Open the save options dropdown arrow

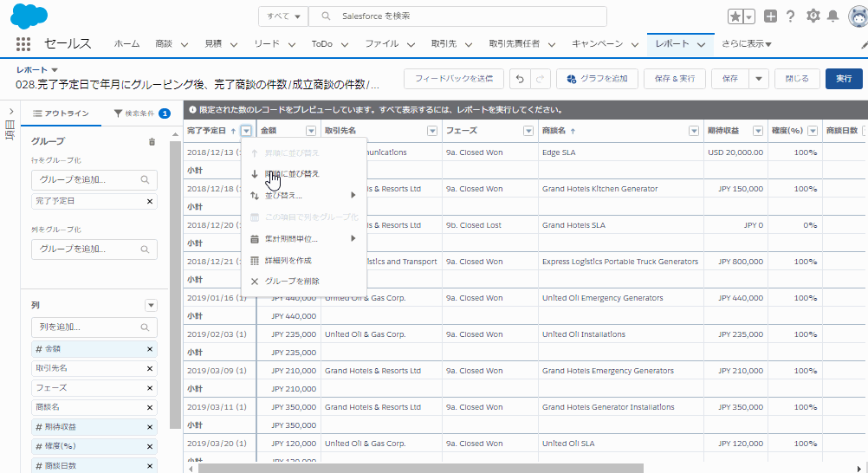coord(759,79)
